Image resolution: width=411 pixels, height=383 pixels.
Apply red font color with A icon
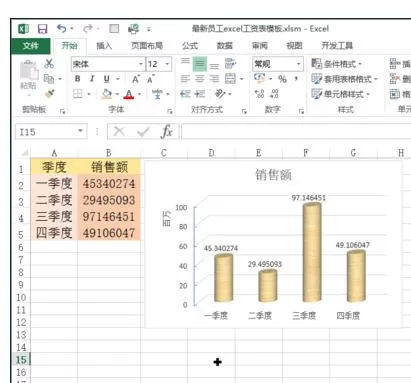point(129,94)
